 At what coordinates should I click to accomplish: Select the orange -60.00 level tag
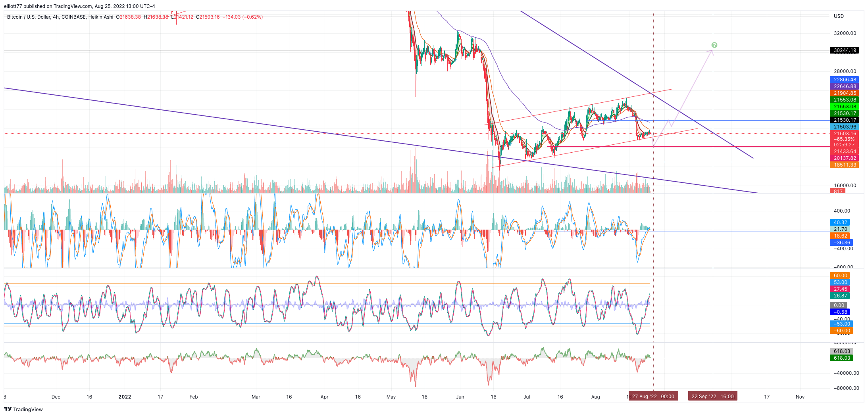841,331
